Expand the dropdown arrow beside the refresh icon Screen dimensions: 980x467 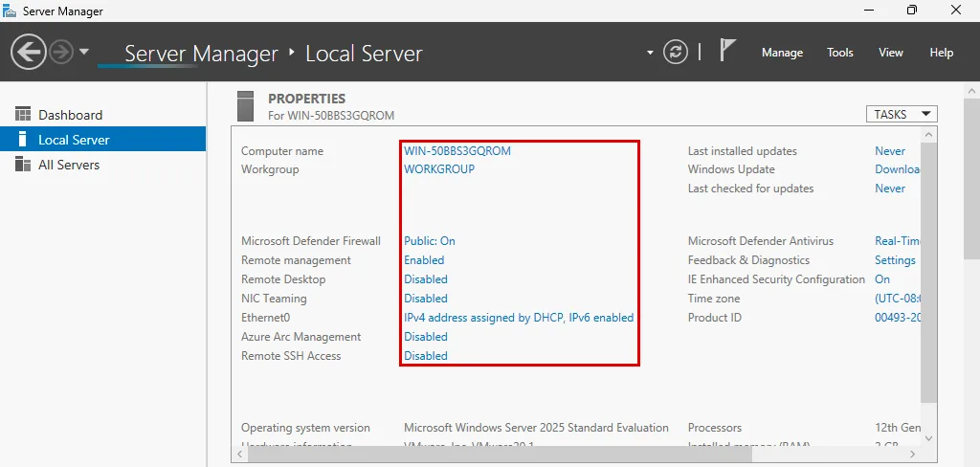click(x=650, y=53)
